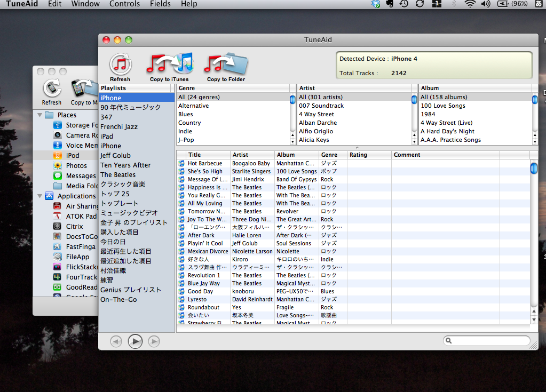Select the iPod item icon in sidebar

click(x=58, y=155)
